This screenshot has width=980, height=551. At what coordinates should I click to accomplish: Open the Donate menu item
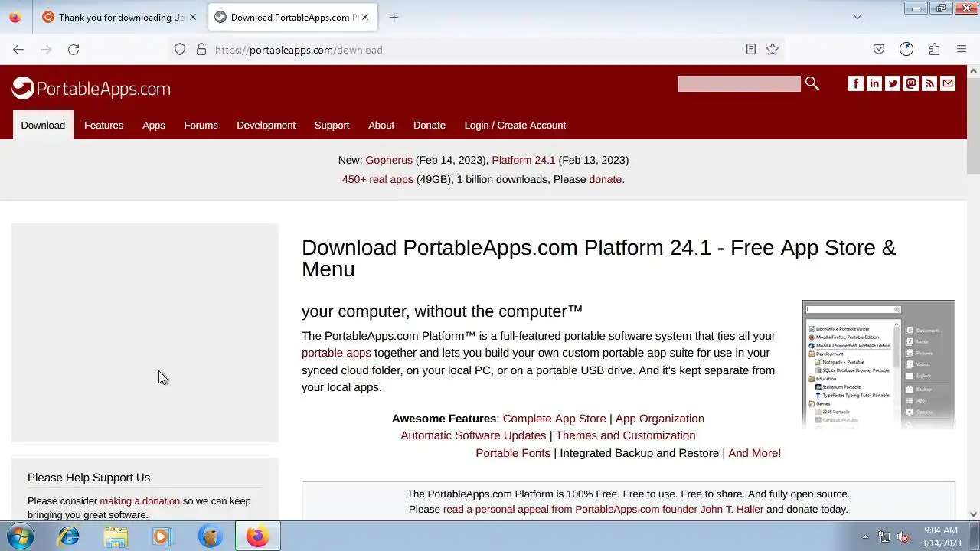[430, 125]
